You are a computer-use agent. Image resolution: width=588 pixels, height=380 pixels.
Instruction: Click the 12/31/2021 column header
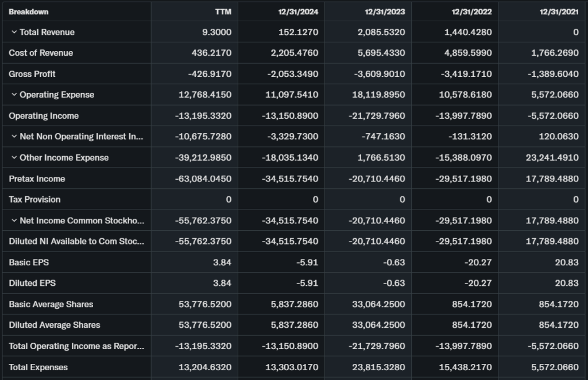pyautogui.click(x=559, y=12)
